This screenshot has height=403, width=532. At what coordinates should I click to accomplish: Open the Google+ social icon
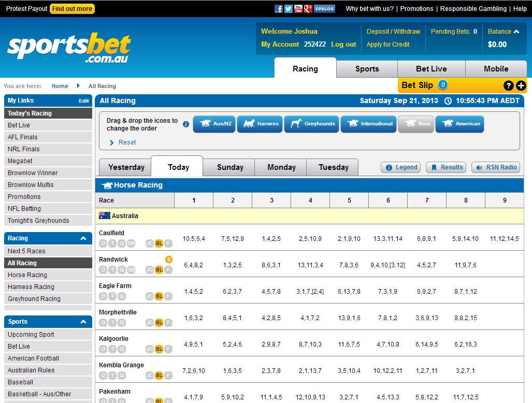[x=308, y=9]
